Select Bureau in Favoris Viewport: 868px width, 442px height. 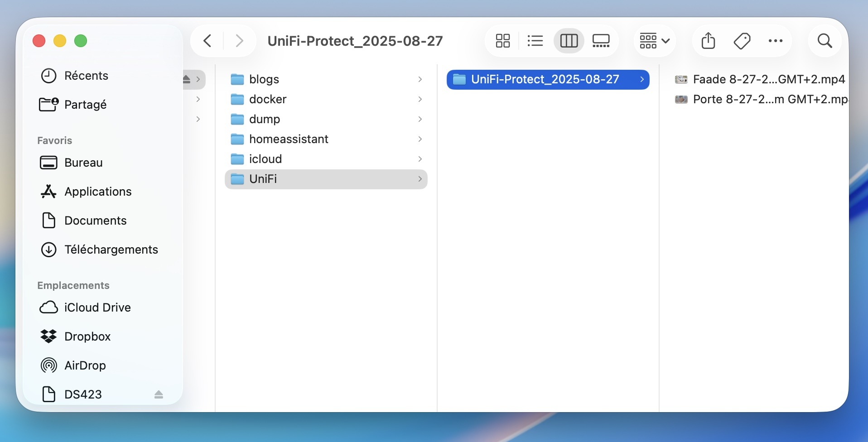click(x=103, y=163)
